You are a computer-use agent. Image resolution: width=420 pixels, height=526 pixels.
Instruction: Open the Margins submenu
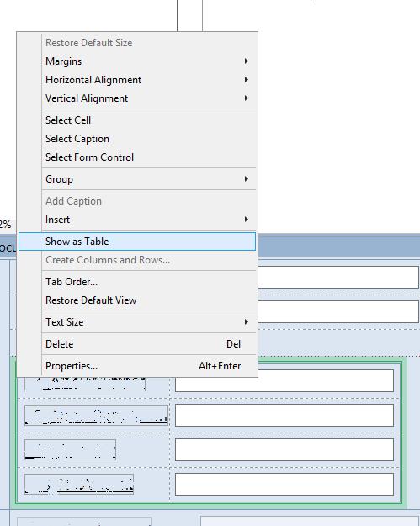point(137,61)
